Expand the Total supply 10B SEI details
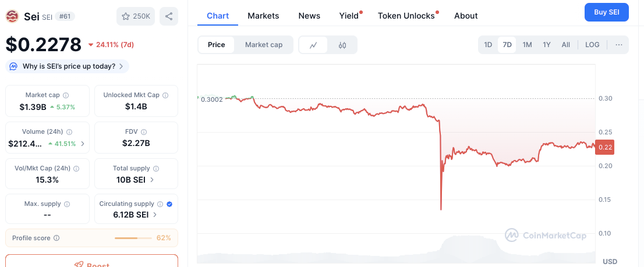This screenshot has height=267, width=644. click(x=152, y=180)
